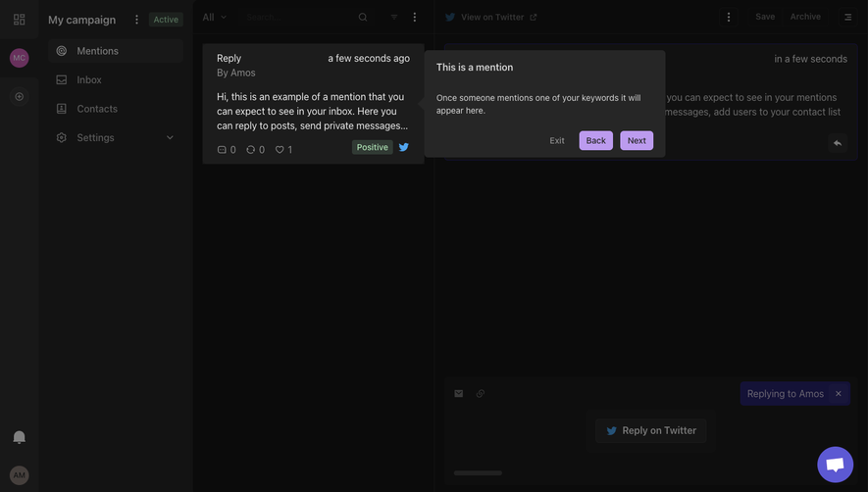Open the example mention by Amos
This screenshot has width=868, height=492.
(313, 104)
